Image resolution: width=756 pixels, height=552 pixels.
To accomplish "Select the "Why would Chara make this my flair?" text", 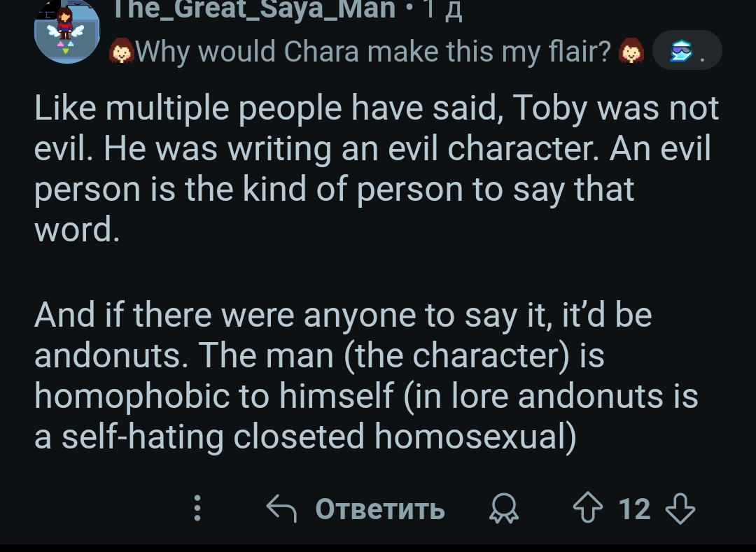I will click(373, 52).
